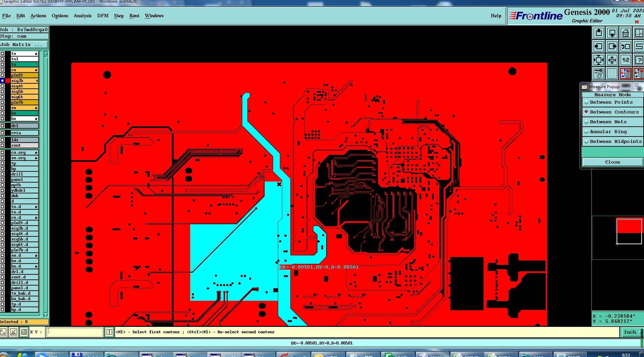Select the 'cs.org' layer row

tap(24, 152)
